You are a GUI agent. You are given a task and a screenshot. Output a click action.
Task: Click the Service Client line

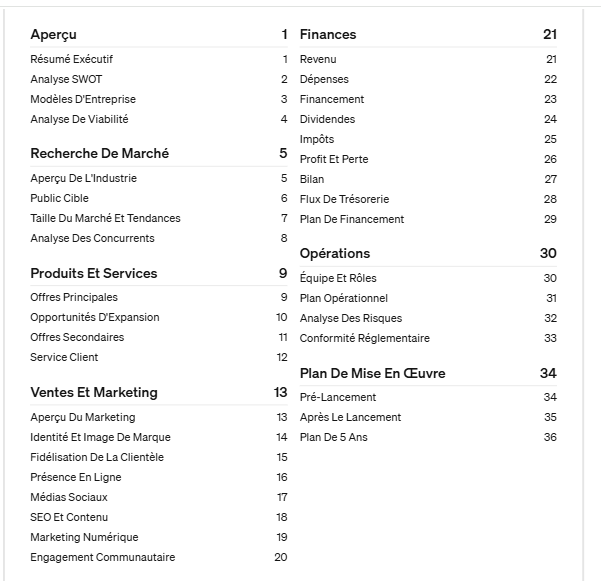[159, 357]
